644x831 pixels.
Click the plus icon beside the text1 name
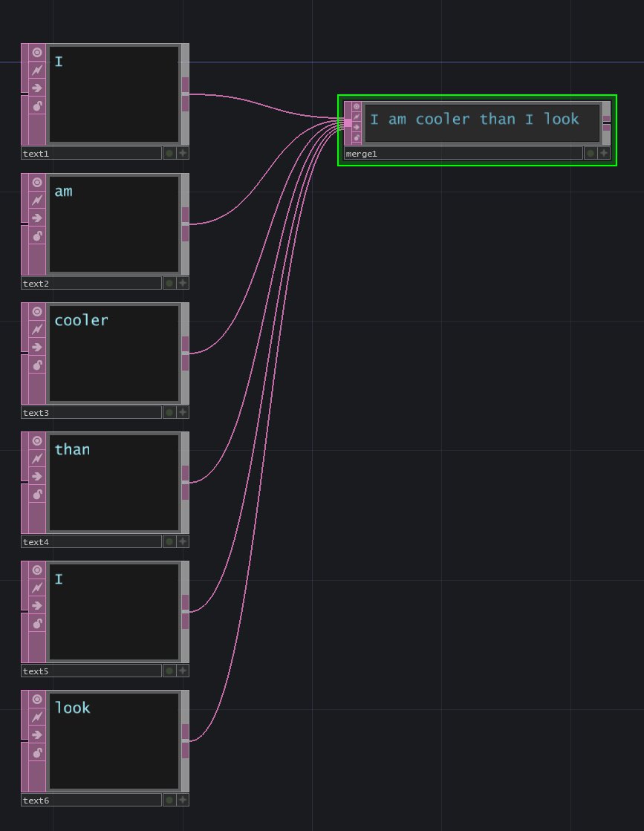click(183, 154)
